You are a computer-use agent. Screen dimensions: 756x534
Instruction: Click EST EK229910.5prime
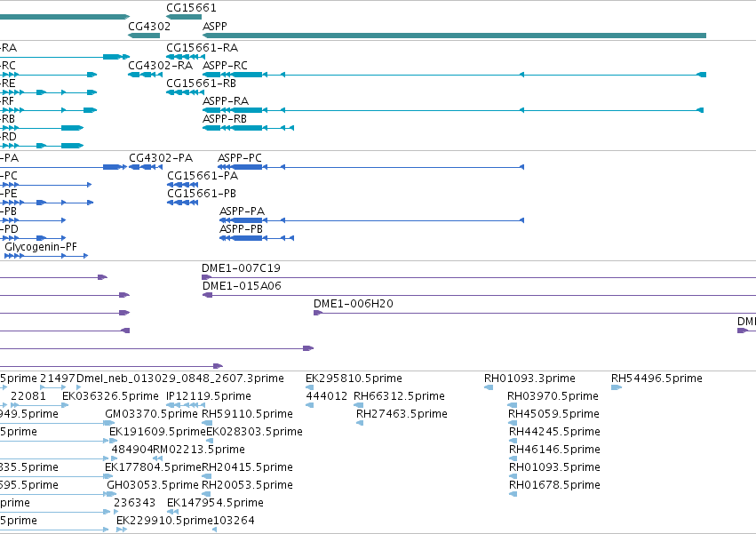[x=165, y=521]
